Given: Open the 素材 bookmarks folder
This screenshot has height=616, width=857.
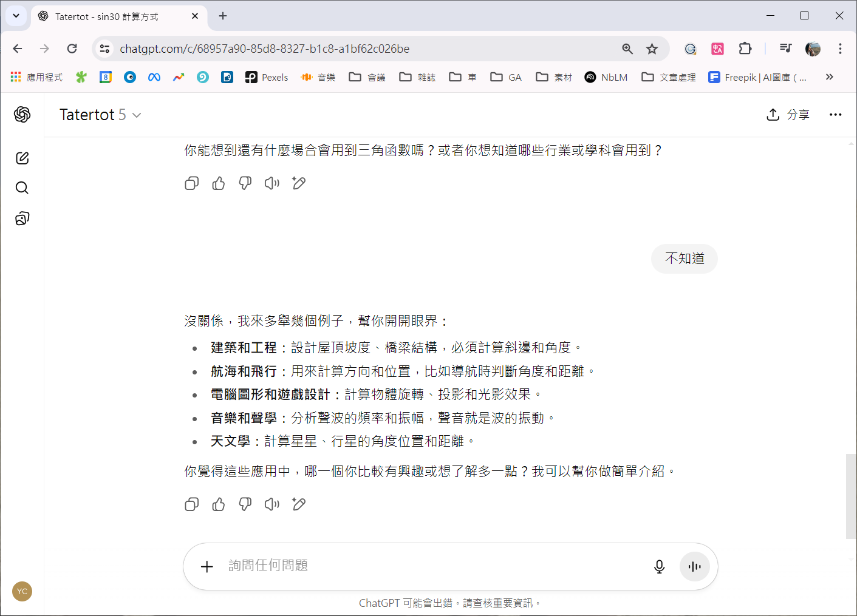Looking at the screenshot, I should (554, 77).
